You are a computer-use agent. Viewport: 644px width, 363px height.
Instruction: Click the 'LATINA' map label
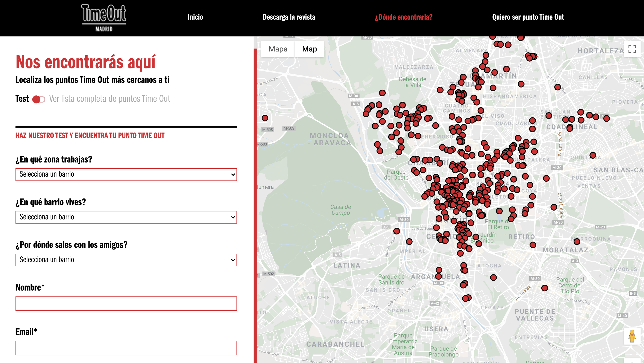[x=347, y=265]
